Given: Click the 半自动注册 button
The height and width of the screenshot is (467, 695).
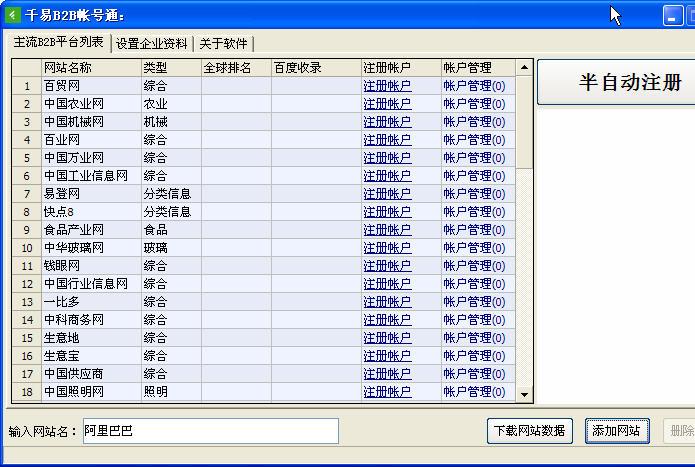Looking at the screenshot, I should 616,82.
